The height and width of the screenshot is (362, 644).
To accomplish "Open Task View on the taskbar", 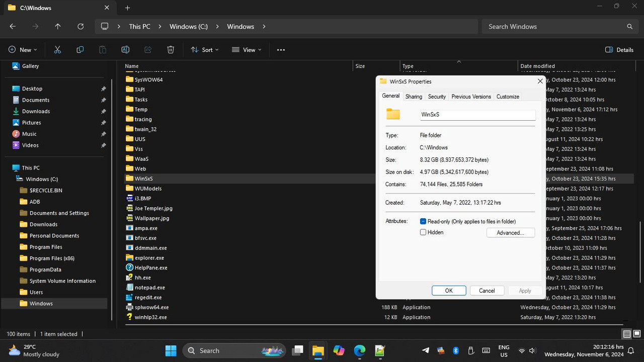I will pyautogui.click(x=297, y=350).
